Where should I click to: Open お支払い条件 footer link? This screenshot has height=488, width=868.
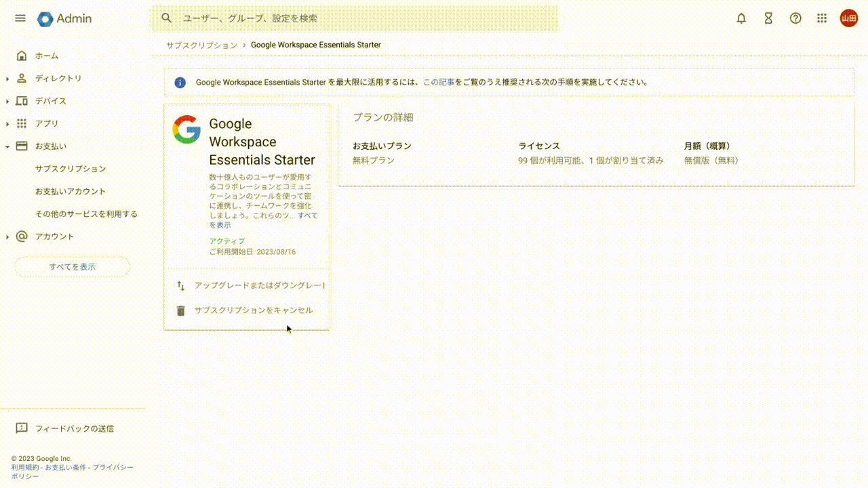tap(66, 468)
